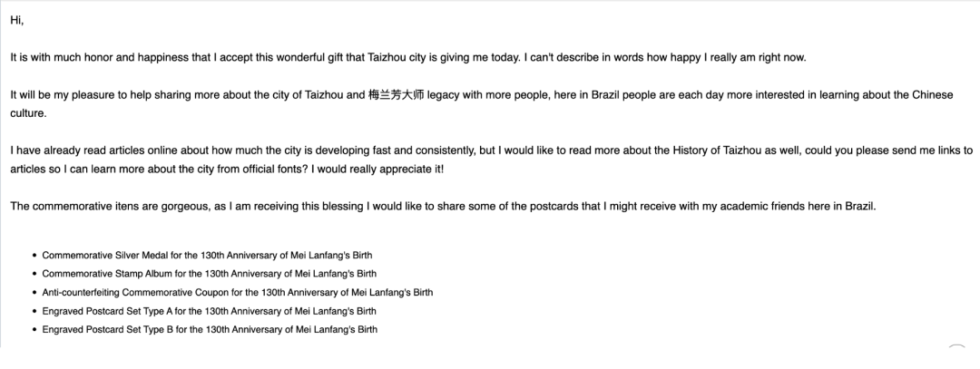Screen dimensions: 980x369
Task: Click "Anti-counterfeiting Commemorative Coupon" list item
Action: pyautogui.click(x=238, y=293)
